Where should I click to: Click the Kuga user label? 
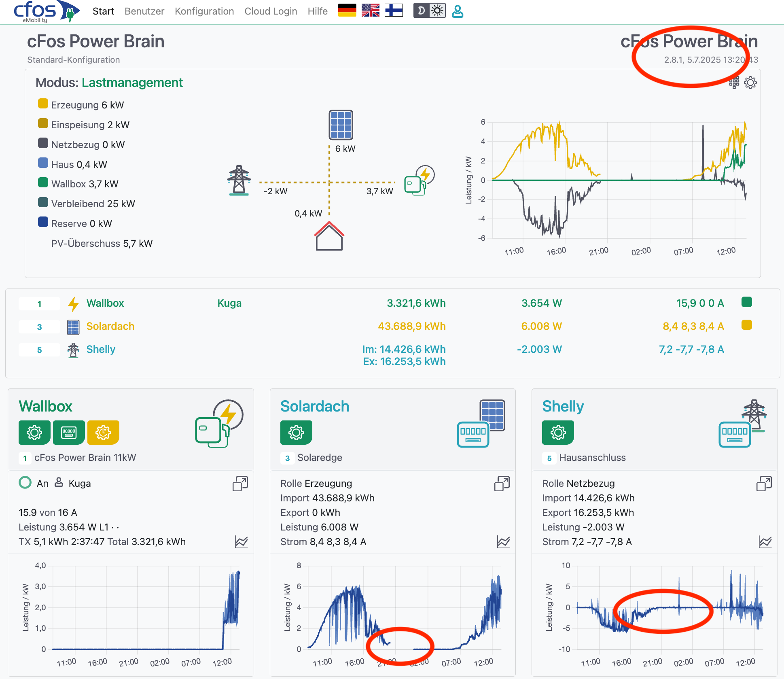pos(229,303)
